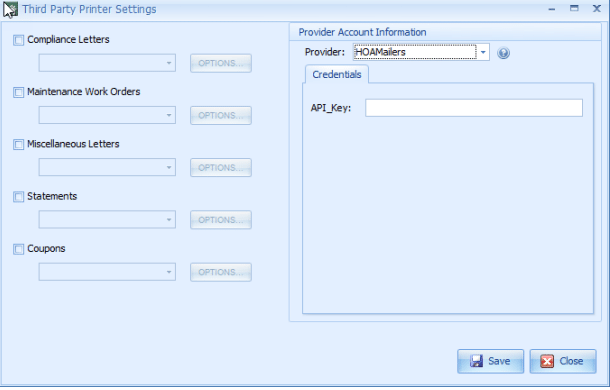The image size is (610, 390).
Task: Open the Compliance Letters printer dropdown
Action: 107,63
